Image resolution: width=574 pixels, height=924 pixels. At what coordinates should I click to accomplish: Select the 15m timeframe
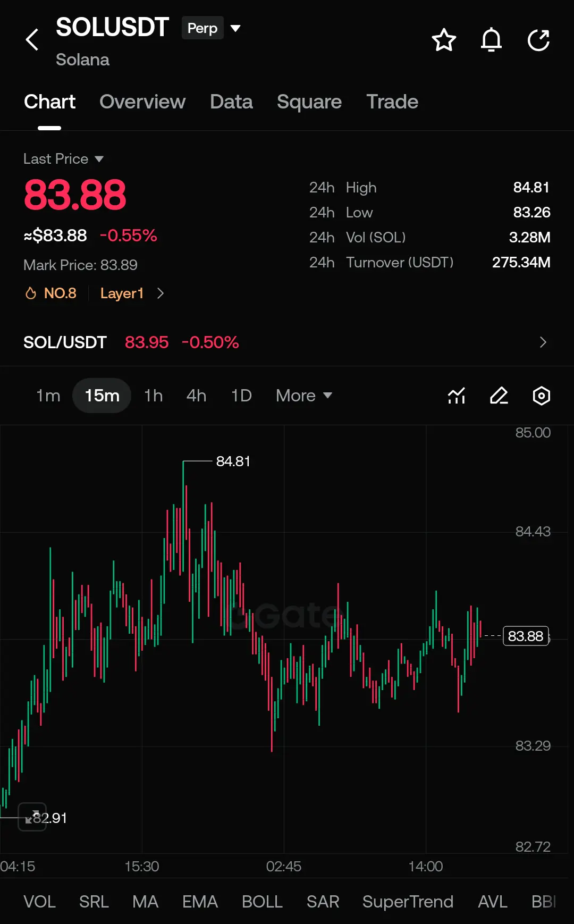[x=102, y=396]
